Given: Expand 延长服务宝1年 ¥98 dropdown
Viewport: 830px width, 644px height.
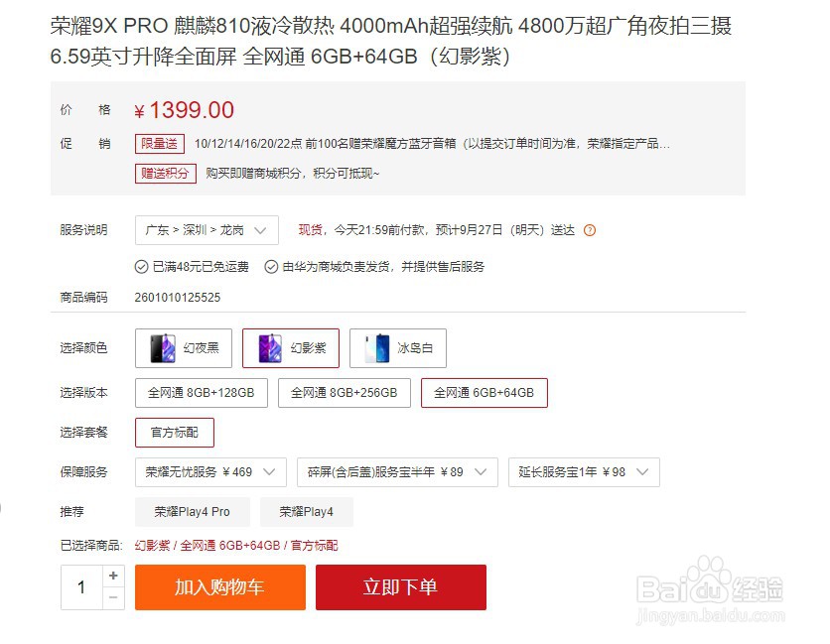Looking at the screenshot, I should point(584,472).
